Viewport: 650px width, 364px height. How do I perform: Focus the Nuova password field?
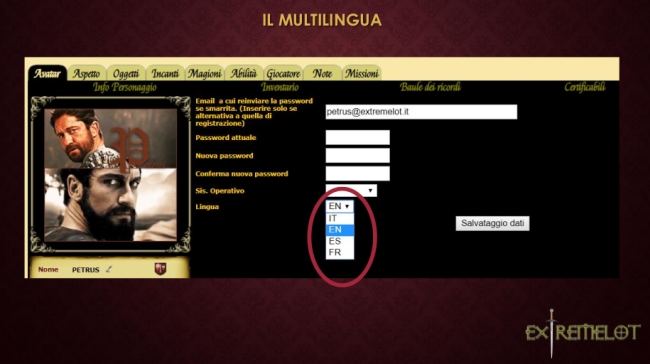(x=357, y=155)
